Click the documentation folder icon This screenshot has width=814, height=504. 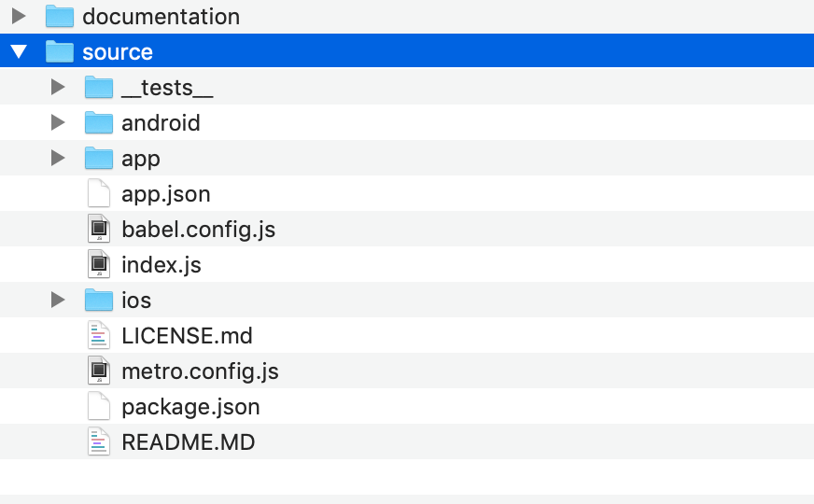coord(59,16)
